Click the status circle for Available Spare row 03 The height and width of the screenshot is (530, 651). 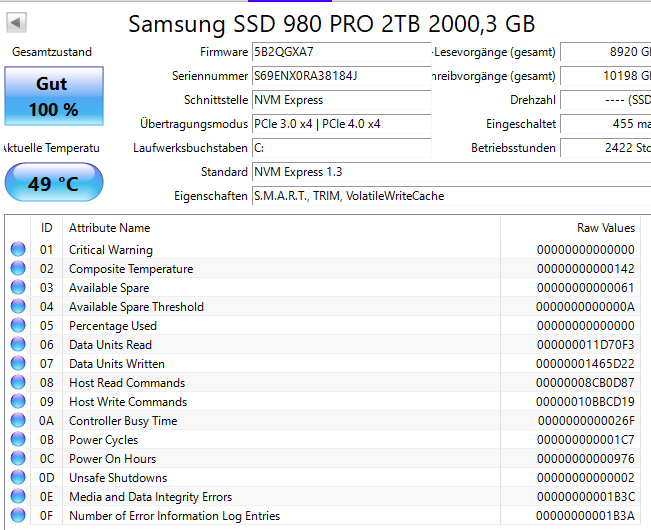(x=18, y=287)
